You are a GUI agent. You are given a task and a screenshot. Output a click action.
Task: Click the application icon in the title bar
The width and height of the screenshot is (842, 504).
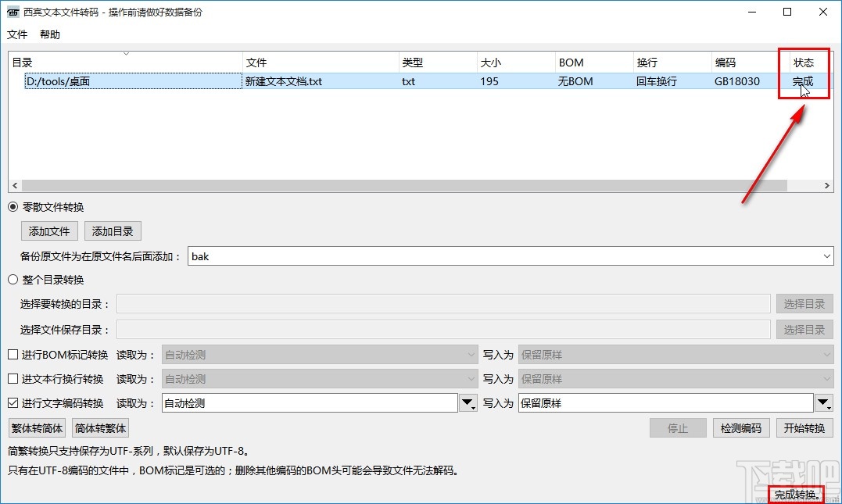(x=12, y=12)
